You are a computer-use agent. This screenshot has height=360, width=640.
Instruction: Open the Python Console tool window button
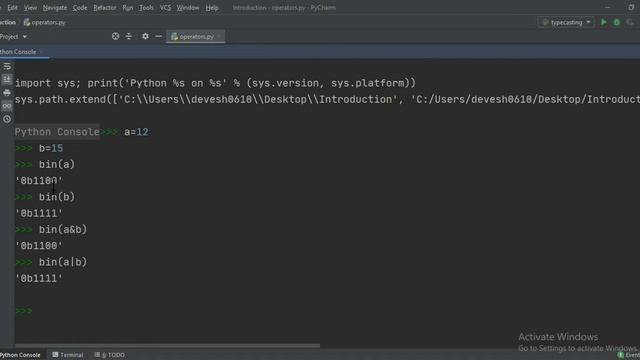(20, 355)
